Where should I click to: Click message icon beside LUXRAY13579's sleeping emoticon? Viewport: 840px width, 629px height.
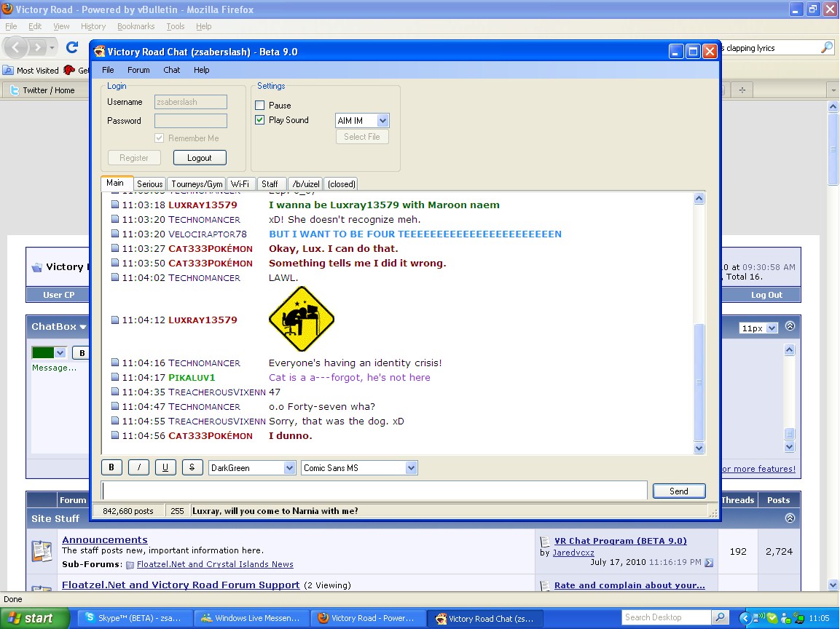[x=115, y=320]
